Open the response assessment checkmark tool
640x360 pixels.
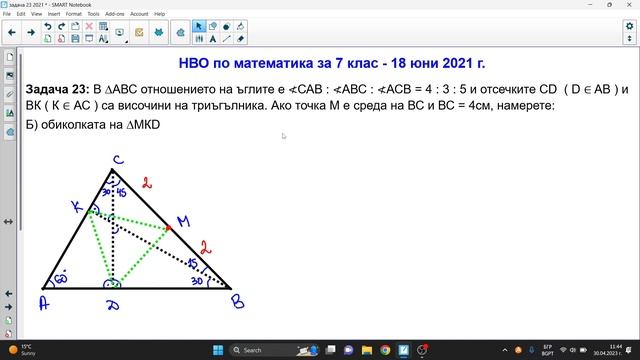(x=139, y=33)
